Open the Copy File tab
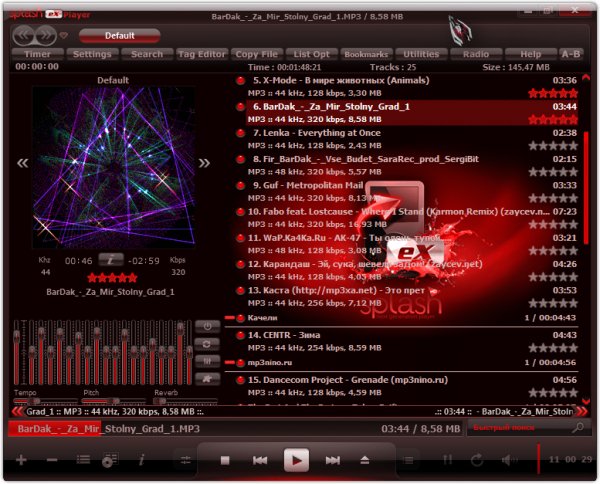Screen dimensions: 600x484 tap(257, 54)
